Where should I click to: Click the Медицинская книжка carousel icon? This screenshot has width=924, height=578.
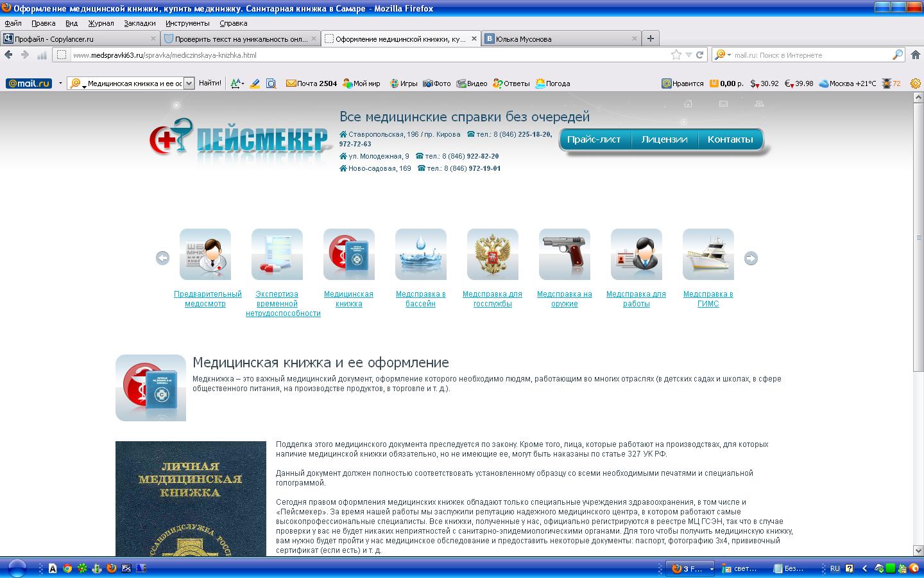click(349, 254)
